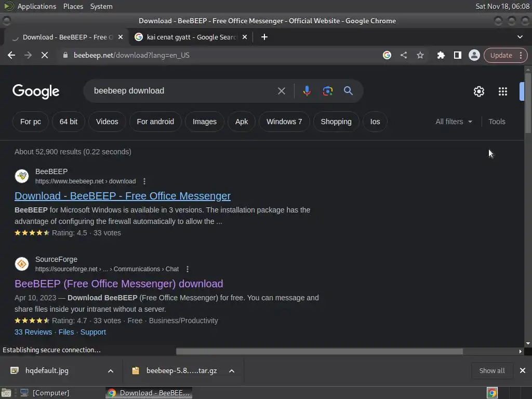Open the Files sitelink
This screenshot has height=399, width=532.
click(66, 332)
